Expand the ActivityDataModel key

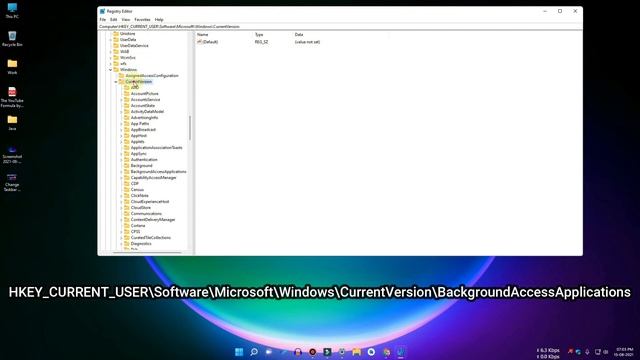click(x=121, y=112)
